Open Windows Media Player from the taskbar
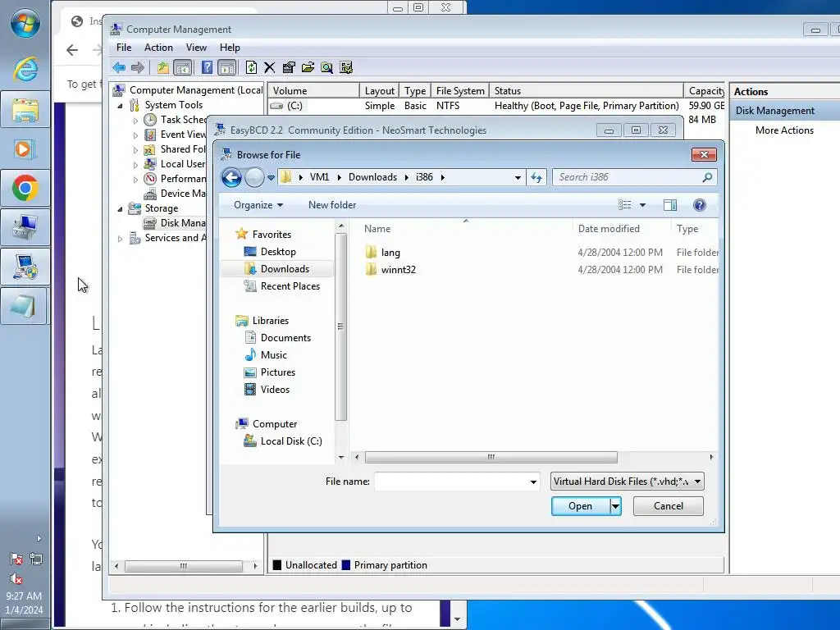This screenshot has height=630, width=840. 25,149
